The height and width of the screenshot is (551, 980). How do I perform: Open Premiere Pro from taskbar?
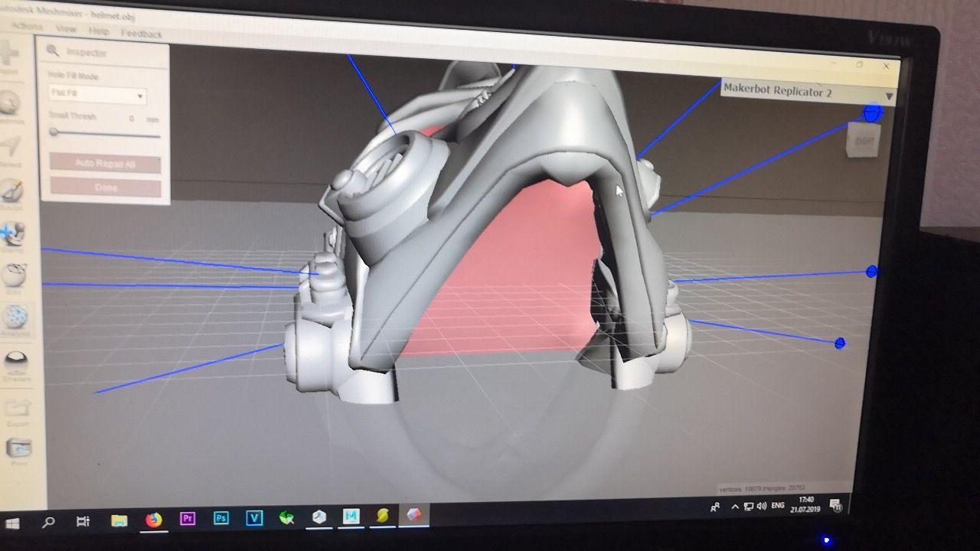point(187,519)
